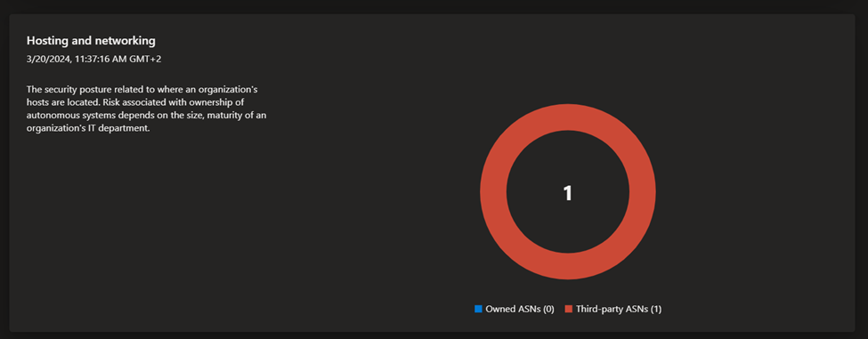Click the words 'hosts are located' in description
Screen dimensions: 868x339
tap(63, 102)
